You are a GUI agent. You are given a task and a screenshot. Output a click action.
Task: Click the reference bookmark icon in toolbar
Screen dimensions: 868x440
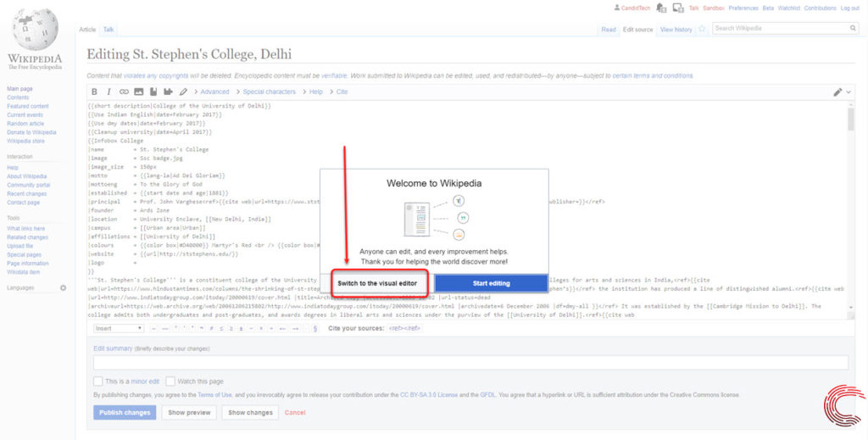[153, 92]
